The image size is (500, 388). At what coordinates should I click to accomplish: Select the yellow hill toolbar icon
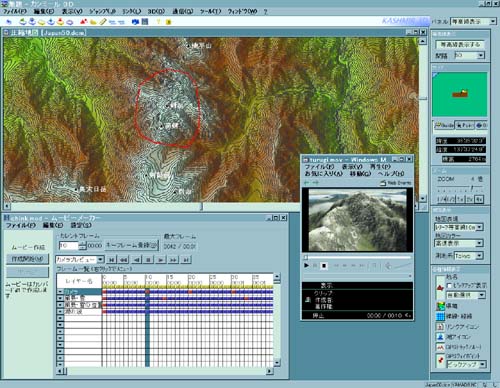(x=93, y=22)
